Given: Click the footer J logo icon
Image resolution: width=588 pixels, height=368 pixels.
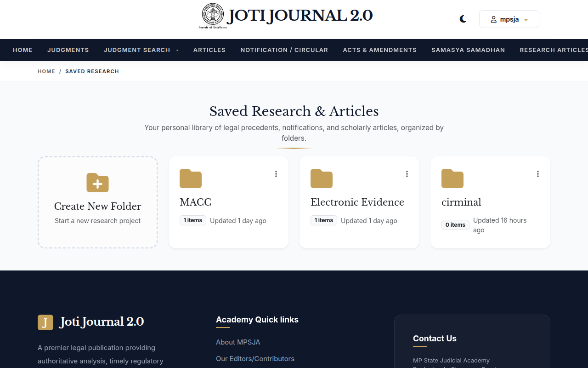Looking at the screenshot, I should (x=45, y=322).
